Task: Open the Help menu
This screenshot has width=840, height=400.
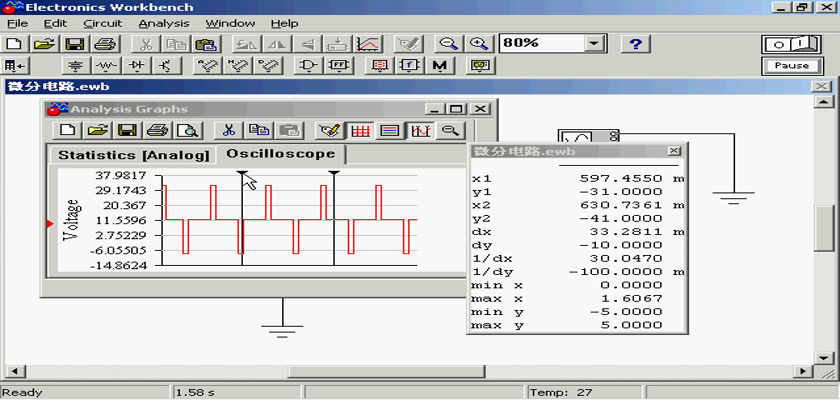Action: (x=284, y=24)
